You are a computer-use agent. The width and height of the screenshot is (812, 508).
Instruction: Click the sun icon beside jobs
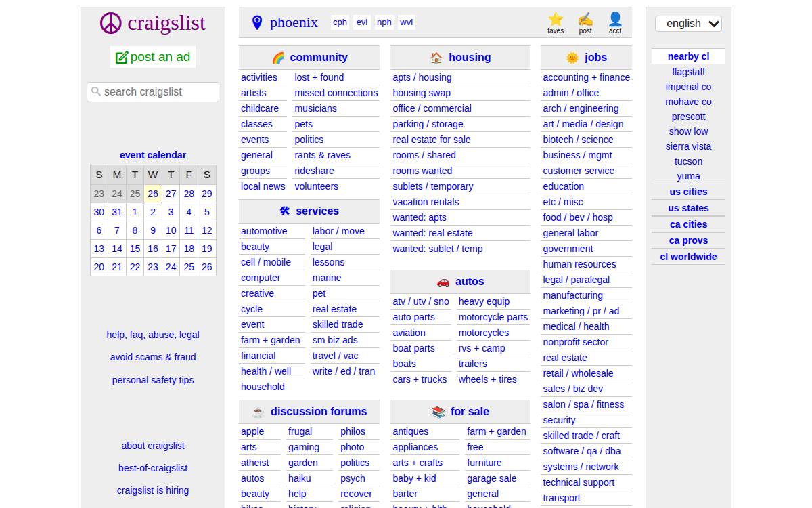click(572, 58)
